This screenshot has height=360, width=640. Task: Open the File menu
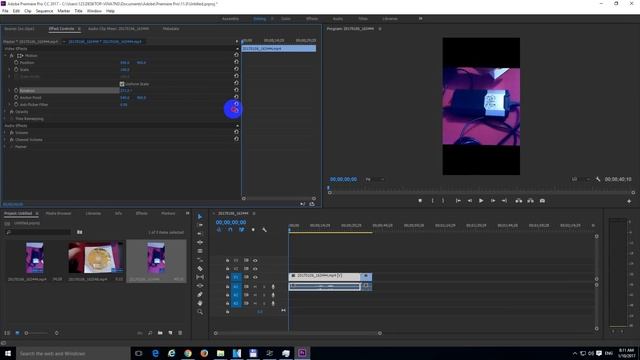(x=5, y=11)
